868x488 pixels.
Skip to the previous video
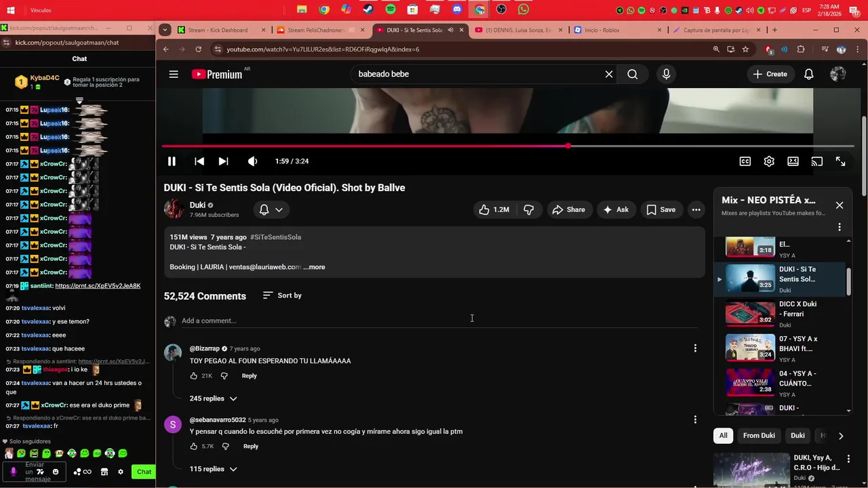(199, 161)
